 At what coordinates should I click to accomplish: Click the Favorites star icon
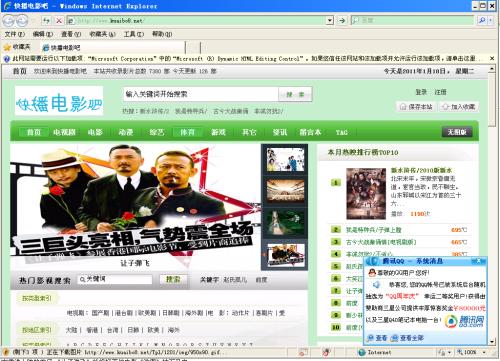coord(7,47)
